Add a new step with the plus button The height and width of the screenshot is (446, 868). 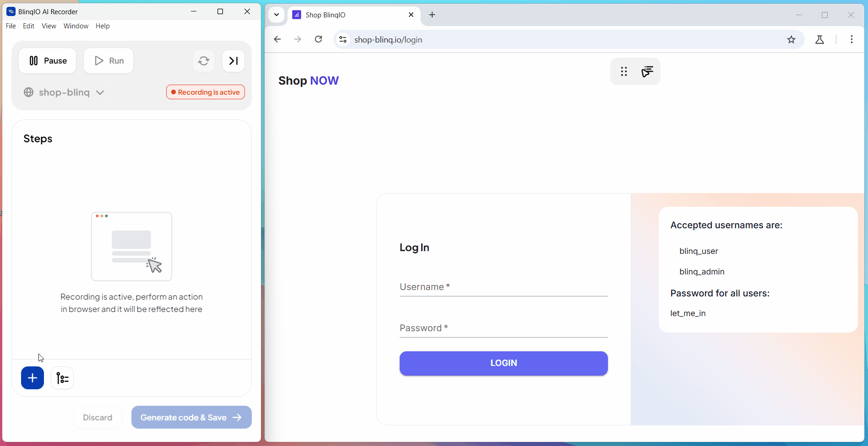pyautogui.click(x=32, y=378)
